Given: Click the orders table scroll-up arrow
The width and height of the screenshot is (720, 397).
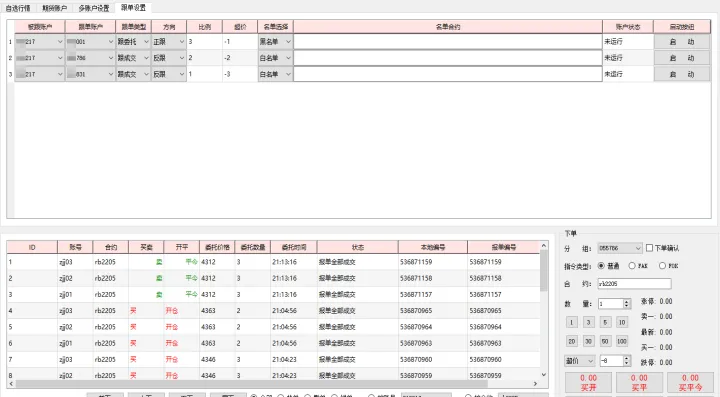Looking at the screenshot, I should pyautogui.click(x=544, y=246).
